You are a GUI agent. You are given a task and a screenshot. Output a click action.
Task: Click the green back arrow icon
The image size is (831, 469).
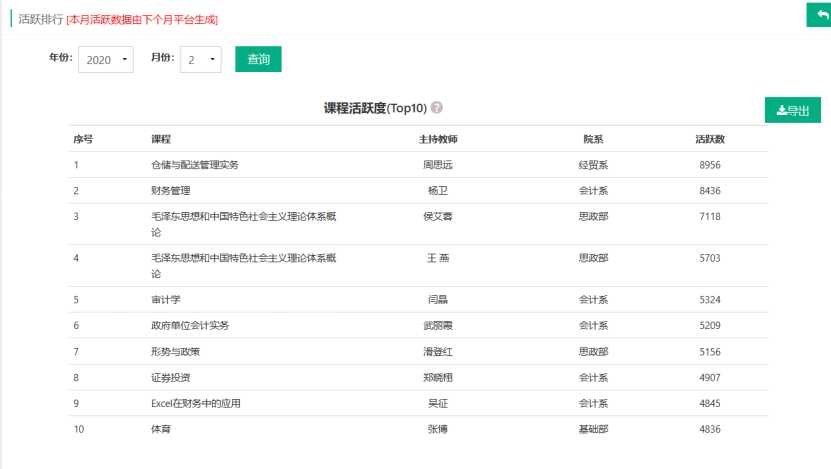(x=818, y=15)
